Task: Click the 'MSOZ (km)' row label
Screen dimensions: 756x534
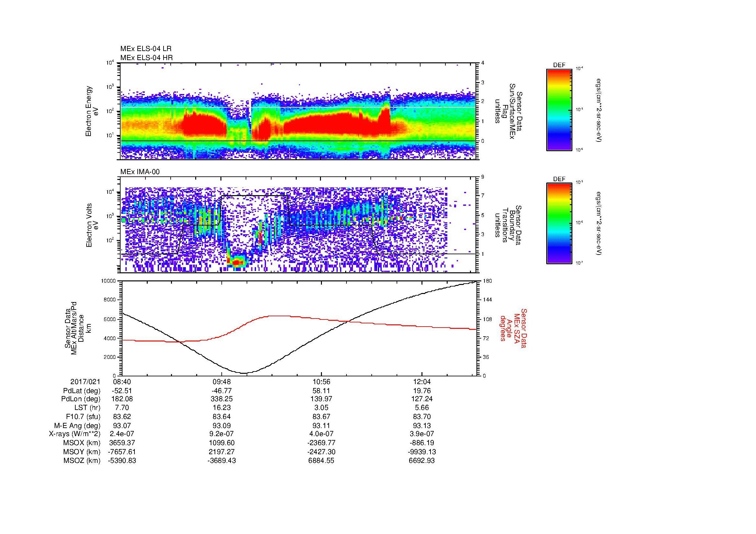Action: (82, 461)
